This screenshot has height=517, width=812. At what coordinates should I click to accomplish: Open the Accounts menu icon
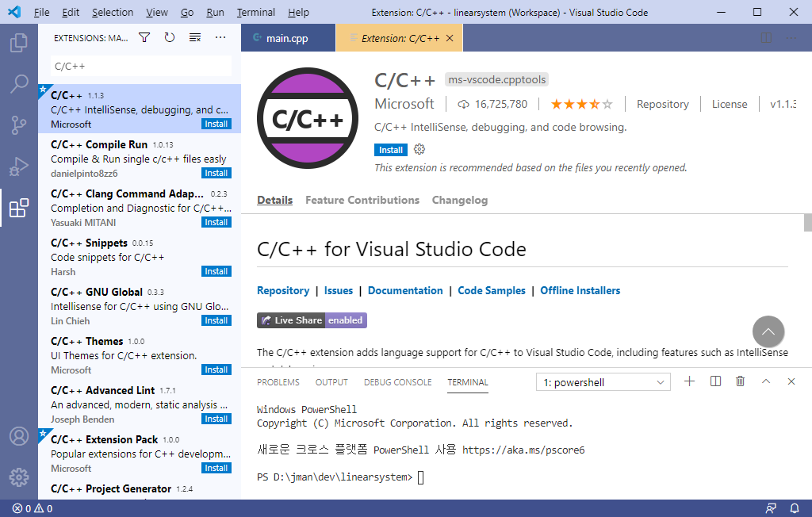click(19, 436)
